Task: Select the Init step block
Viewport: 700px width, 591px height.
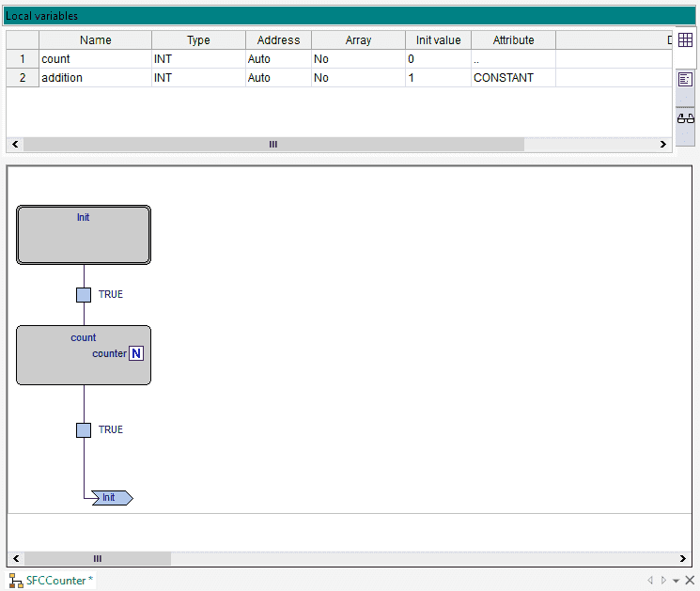Action: 84,234
